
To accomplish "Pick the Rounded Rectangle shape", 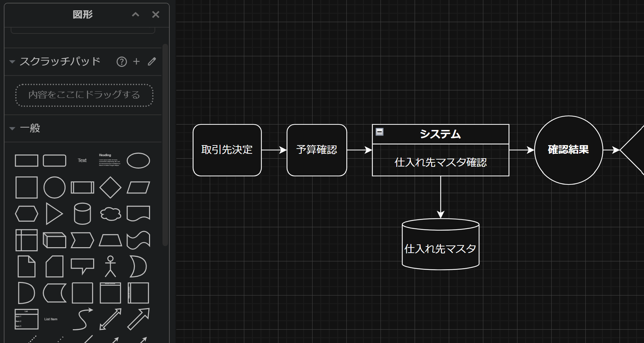I will 55,161.
